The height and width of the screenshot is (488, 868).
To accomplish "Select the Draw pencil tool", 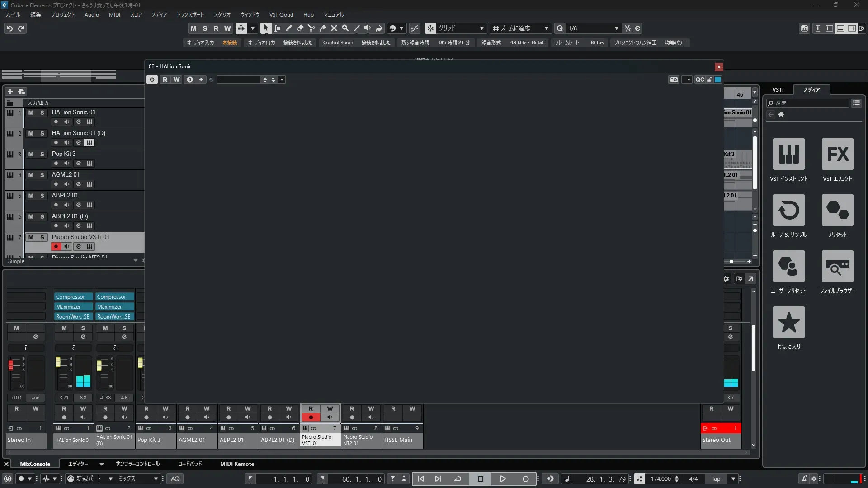I will click(288, 28).
